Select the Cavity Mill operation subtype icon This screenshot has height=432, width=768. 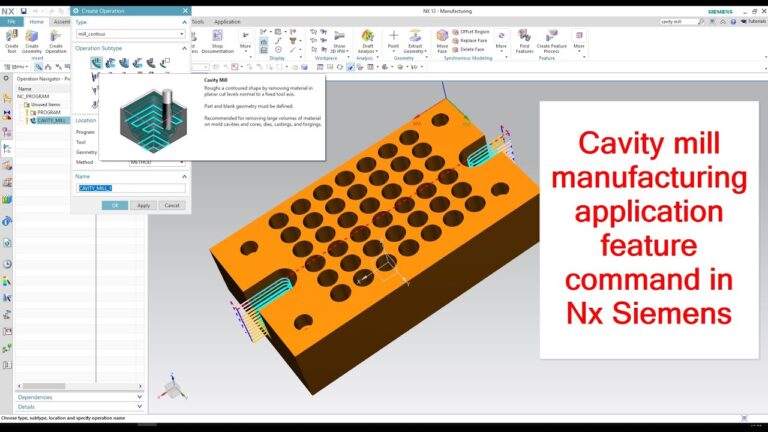tap(96, 63)
